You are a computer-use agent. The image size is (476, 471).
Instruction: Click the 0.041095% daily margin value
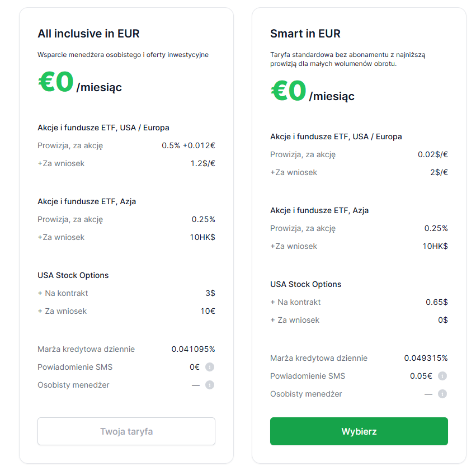tap(193, 349)
